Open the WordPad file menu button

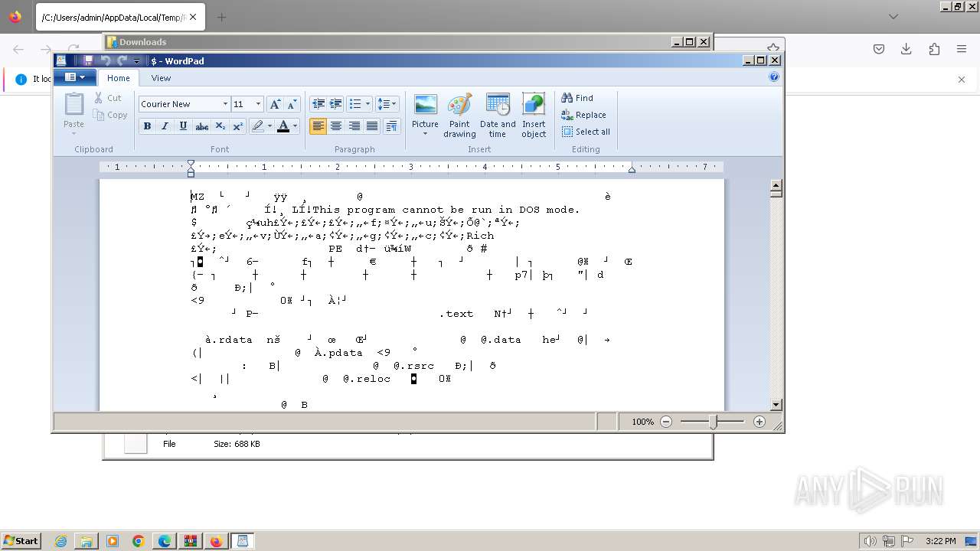(x=74, y=77)
